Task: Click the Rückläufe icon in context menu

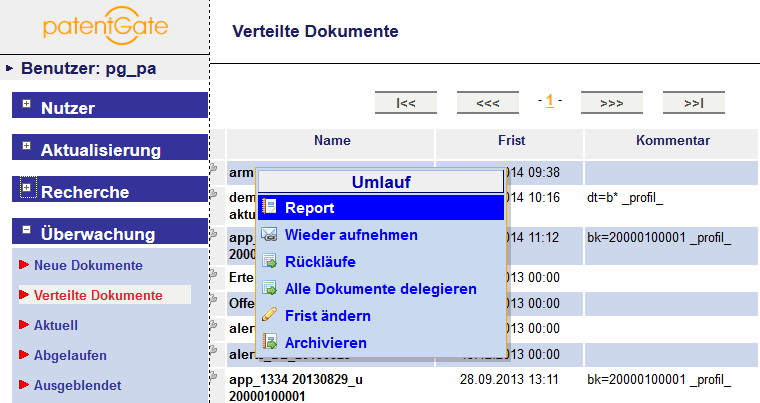Action: coord(268,262)
